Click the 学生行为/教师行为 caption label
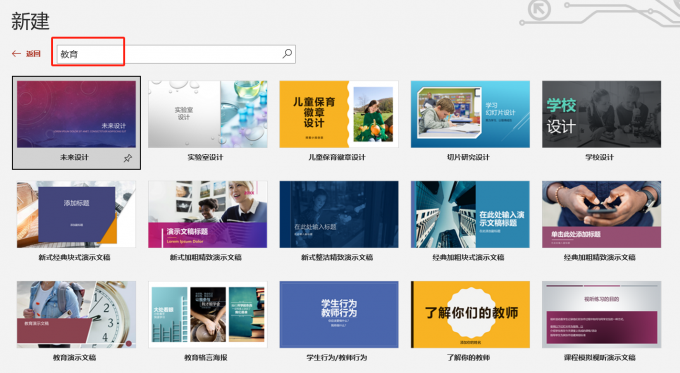The image size is (680, 373). 337,357
